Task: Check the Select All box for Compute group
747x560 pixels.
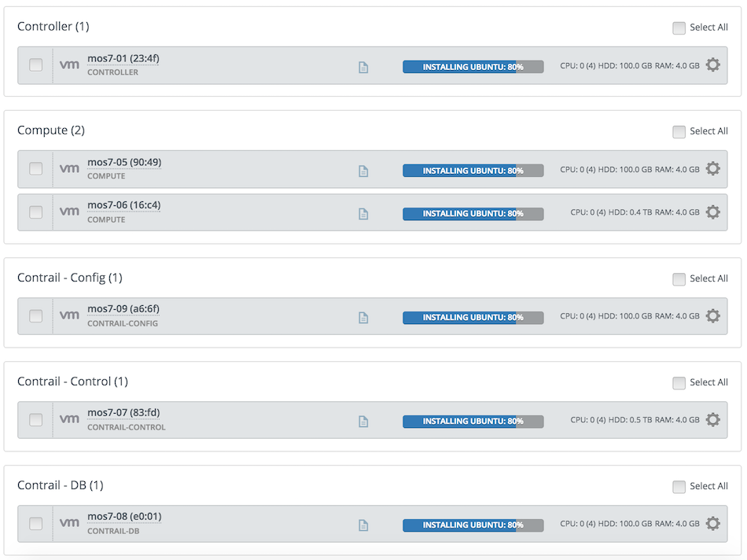Action: [679, 131]
